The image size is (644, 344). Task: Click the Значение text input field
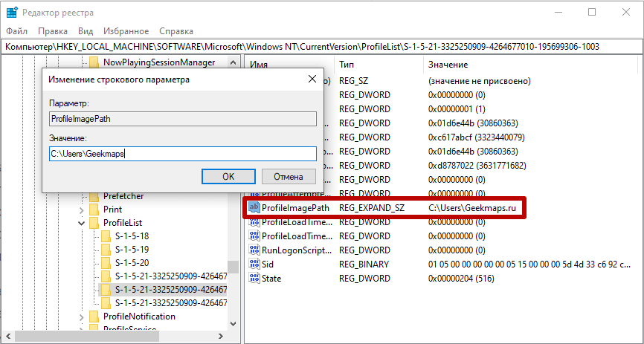[x=182, y=154]
